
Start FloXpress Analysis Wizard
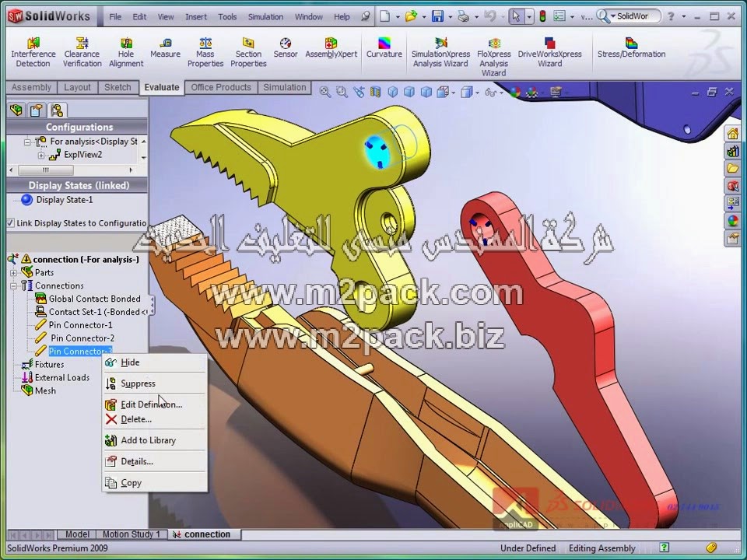[x=494, y=57]
